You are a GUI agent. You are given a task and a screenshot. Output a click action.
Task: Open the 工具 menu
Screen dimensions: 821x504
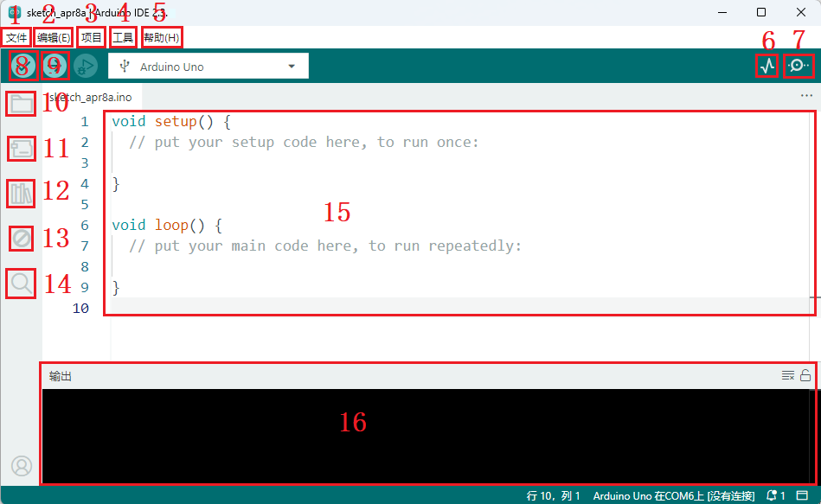[x=124, y=38]
